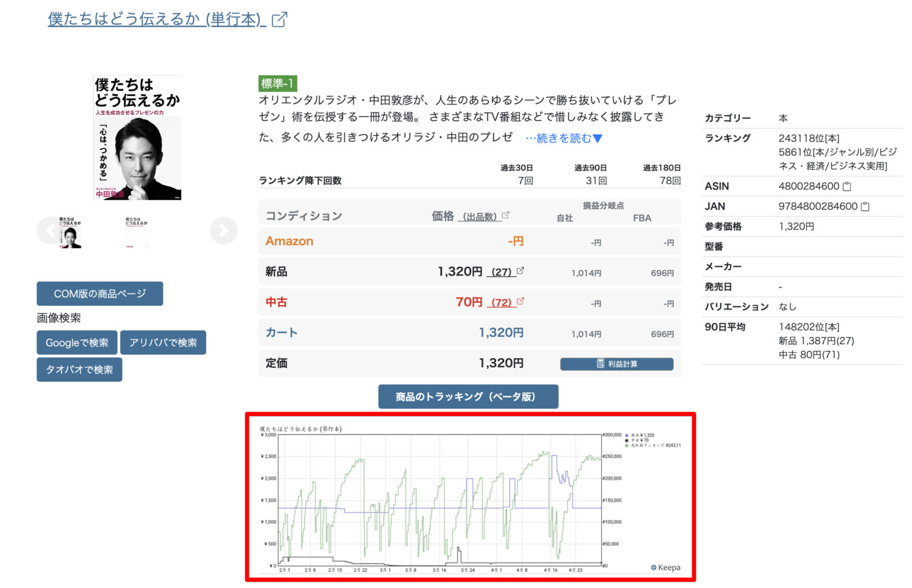The image size is (912, 588).
Task: Click external link icon next to 出品数 header
Action: 505,215
